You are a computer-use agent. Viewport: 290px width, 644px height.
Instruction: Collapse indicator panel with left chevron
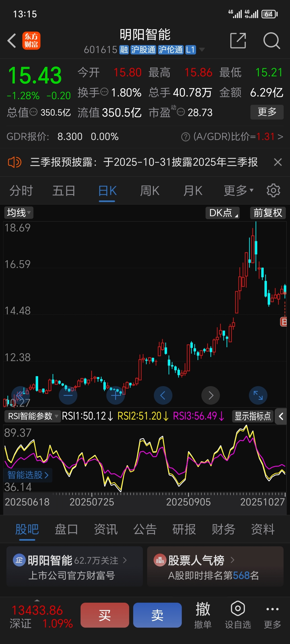tap(281, 416)
